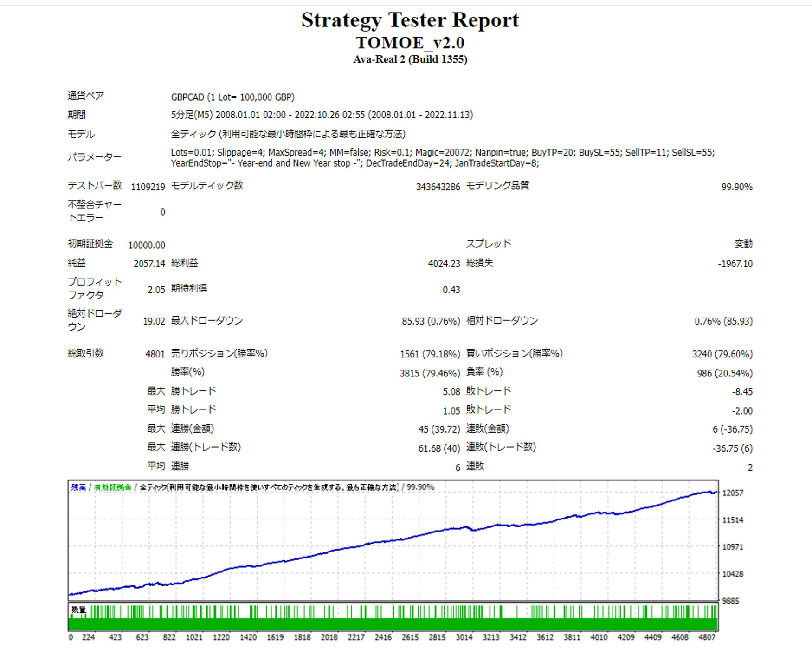Screen dimensions: 812x649
Task: Click the relative drawdown 0.76% (85.93) value
Action: (723, 321)
